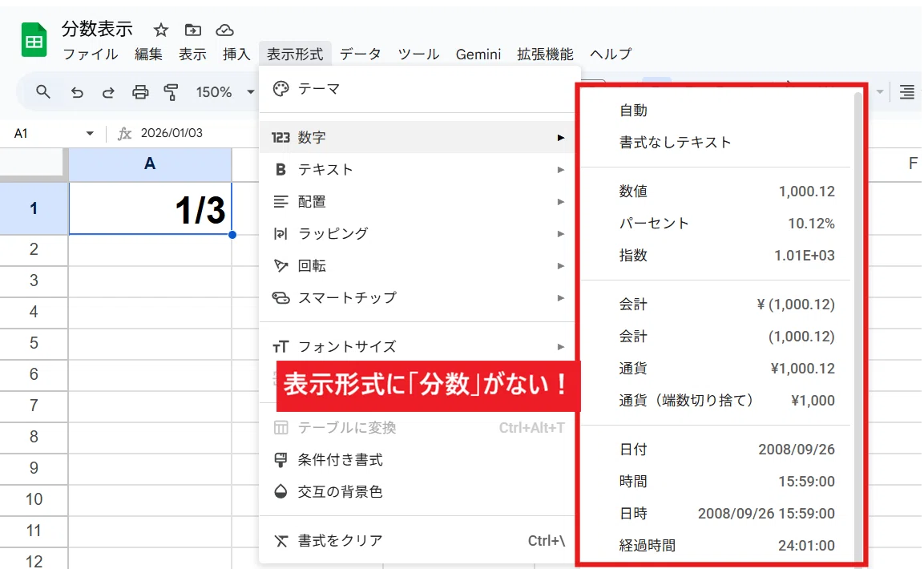
Task: Choose パーセント 10.12% format
Action: (x=716, y=224)
